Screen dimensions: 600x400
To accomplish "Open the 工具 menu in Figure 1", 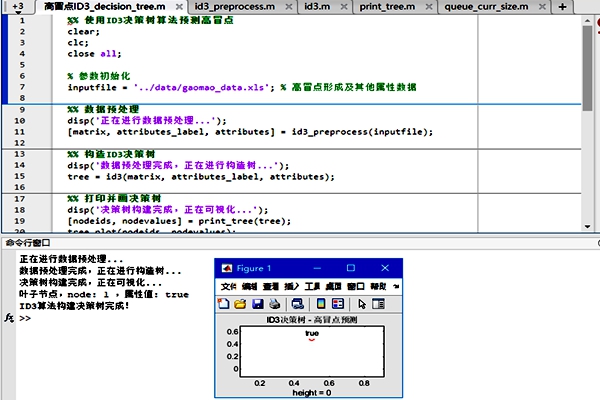I will 311,286.
